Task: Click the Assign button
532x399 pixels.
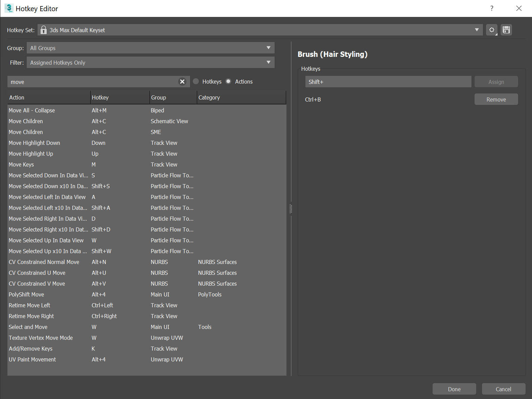Action: click(496, 82)
